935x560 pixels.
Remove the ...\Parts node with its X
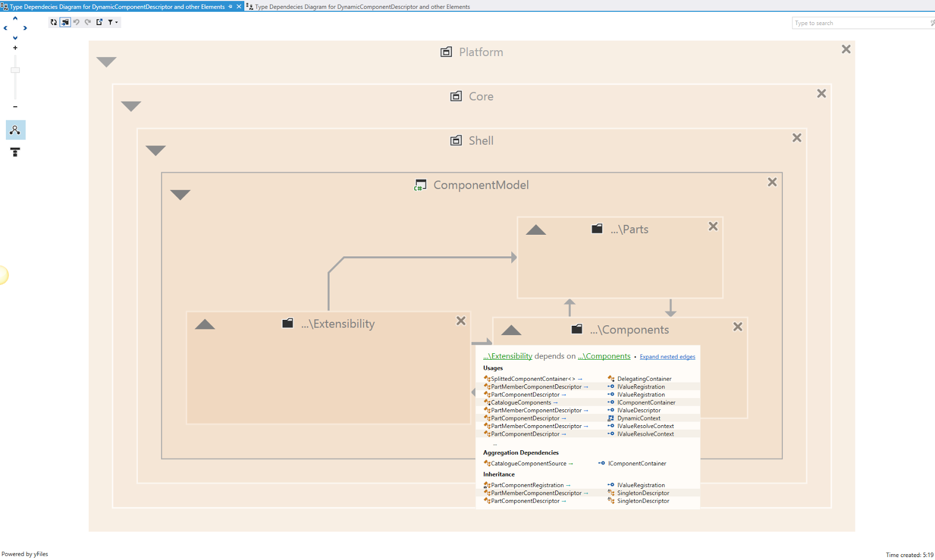tap(713, 227)
